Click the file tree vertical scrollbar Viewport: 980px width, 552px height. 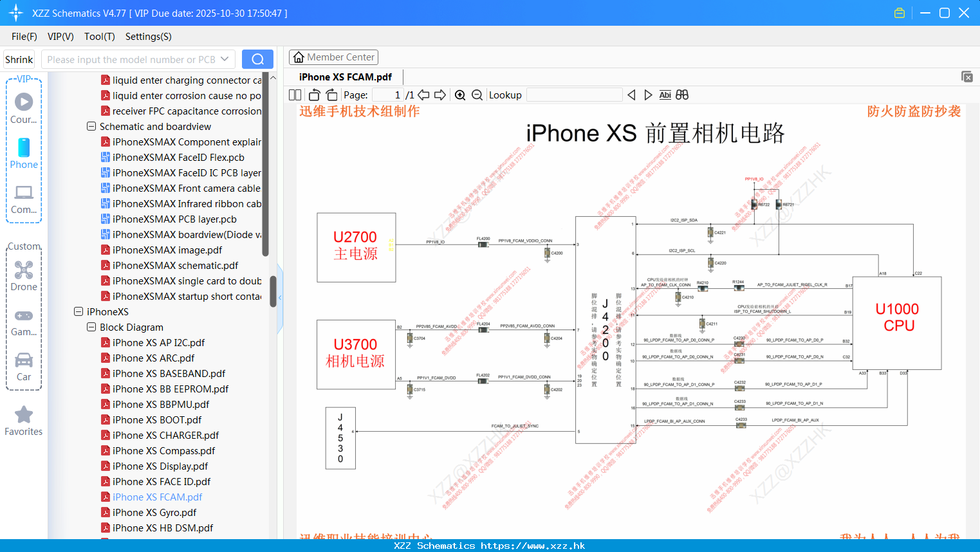(273, 291)
